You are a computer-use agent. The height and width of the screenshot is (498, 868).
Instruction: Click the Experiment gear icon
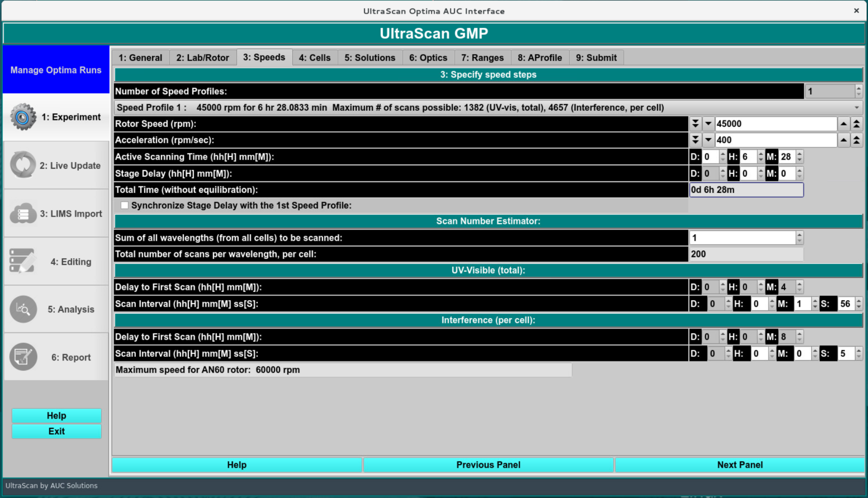coord(23,117)
